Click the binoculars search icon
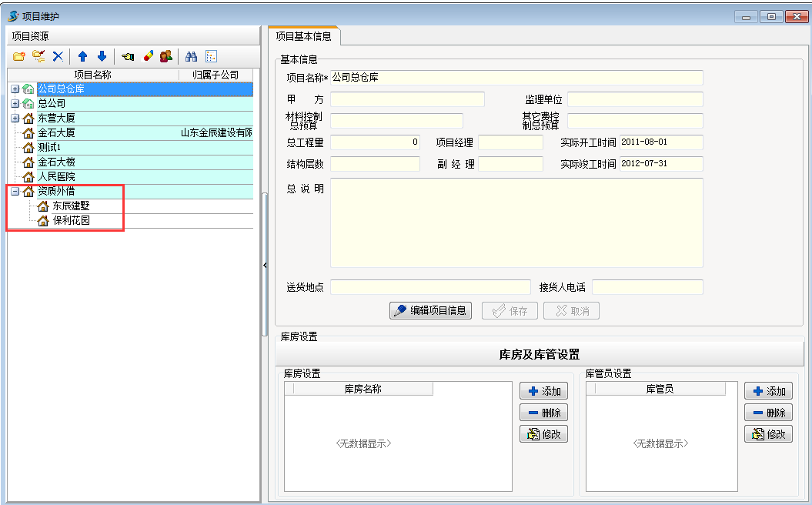The width and height of the screenshot is (812, 505). click(x=192, y=56)
